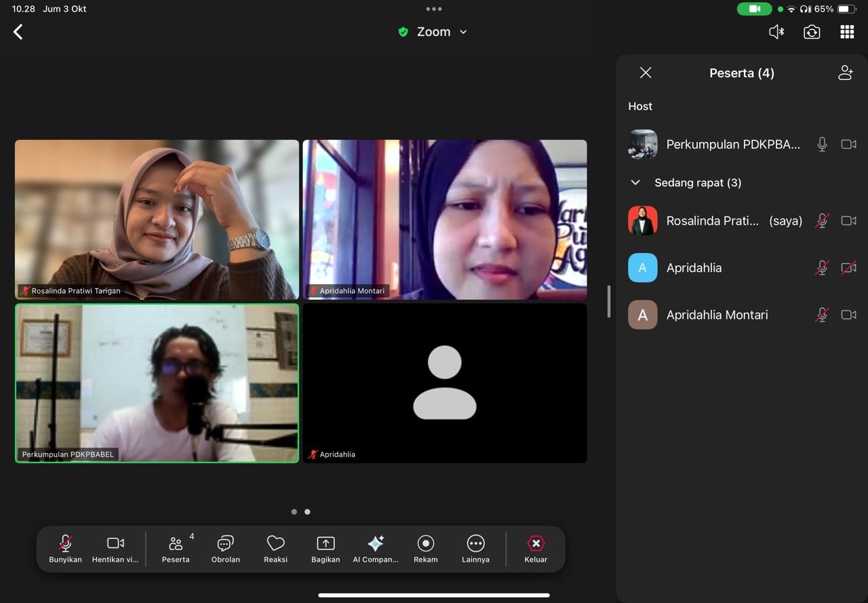Toggle Rekam recording button
The height and width of the screenshot is (603, 868).
pos(426,549)
